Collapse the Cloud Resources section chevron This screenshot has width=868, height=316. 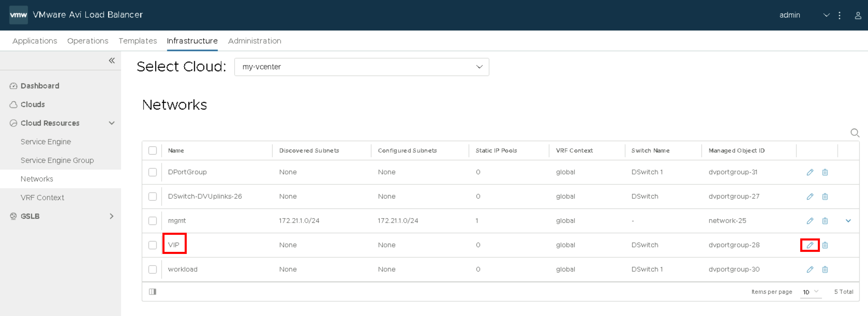[x=112, y=123]
